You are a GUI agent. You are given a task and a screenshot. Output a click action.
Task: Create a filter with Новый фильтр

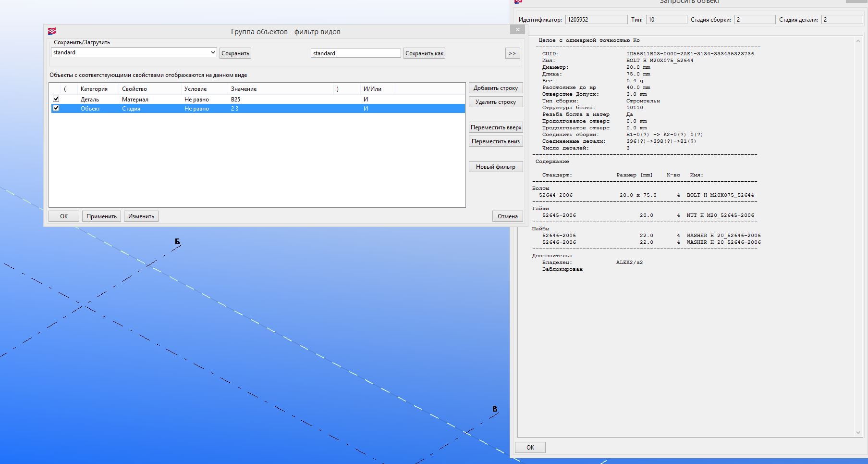click(496, 167)
